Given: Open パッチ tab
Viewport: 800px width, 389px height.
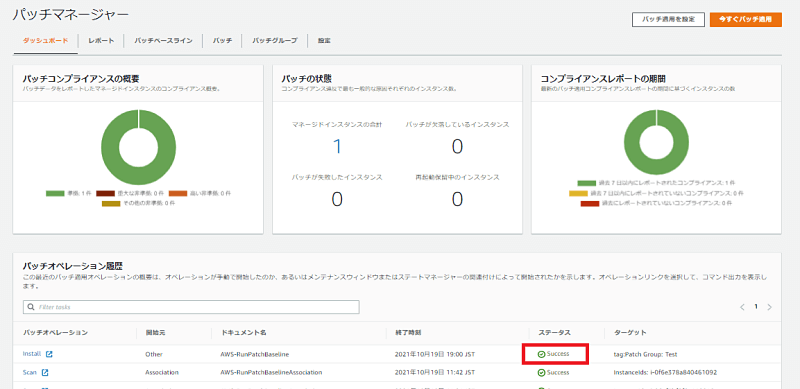Looking at the screenshot, I should tap(222, 41).
